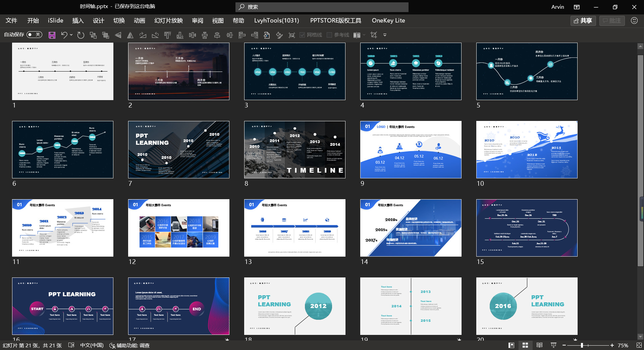Open the OneKey Lite tab

388,20
